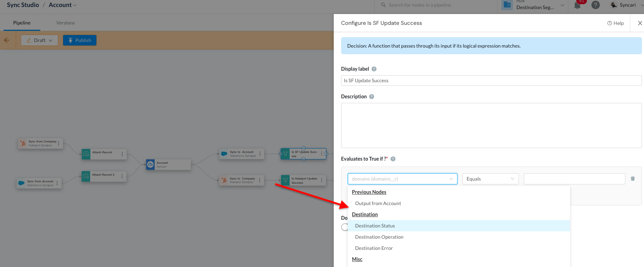Delete the condition row with trash icon
This screenshot has height=267, width=644.
tap(633, 178)
